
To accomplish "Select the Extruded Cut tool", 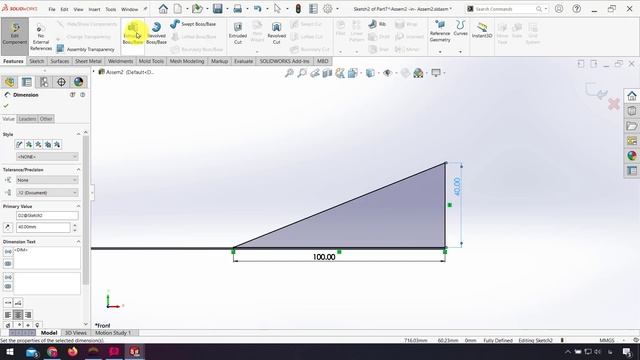I will click(238, 33).
